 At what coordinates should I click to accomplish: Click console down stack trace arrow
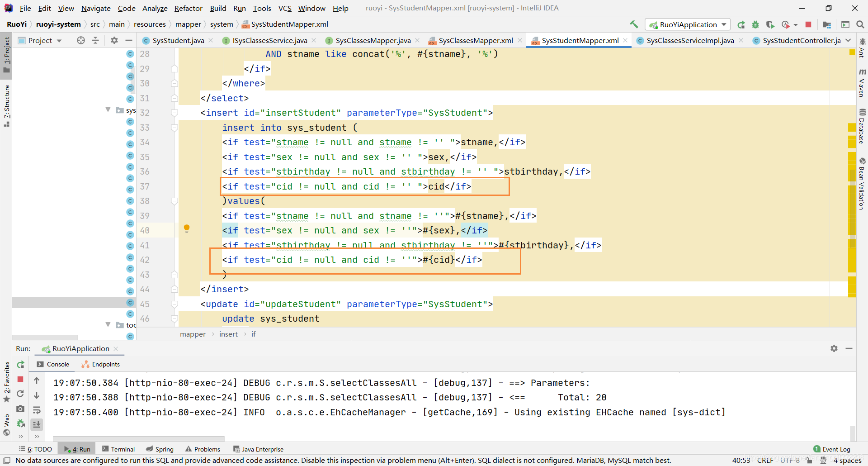click(37, 395)
